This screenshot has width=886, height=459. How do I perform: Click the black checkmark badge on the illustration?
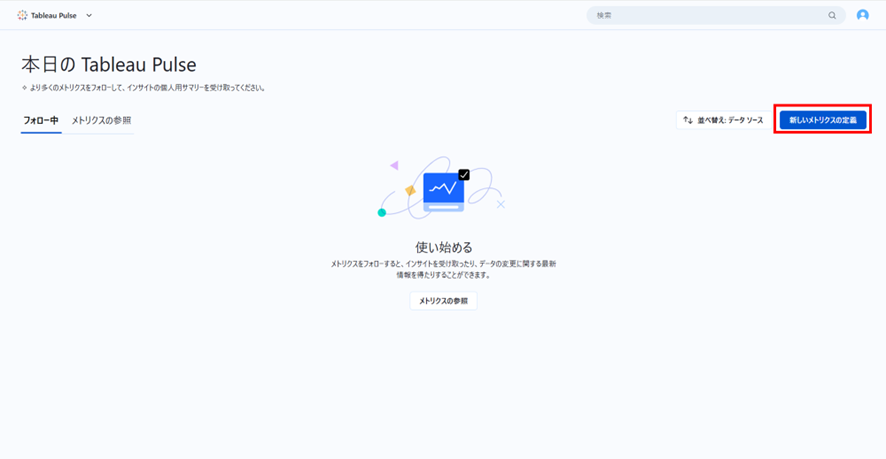coord(464,174)
